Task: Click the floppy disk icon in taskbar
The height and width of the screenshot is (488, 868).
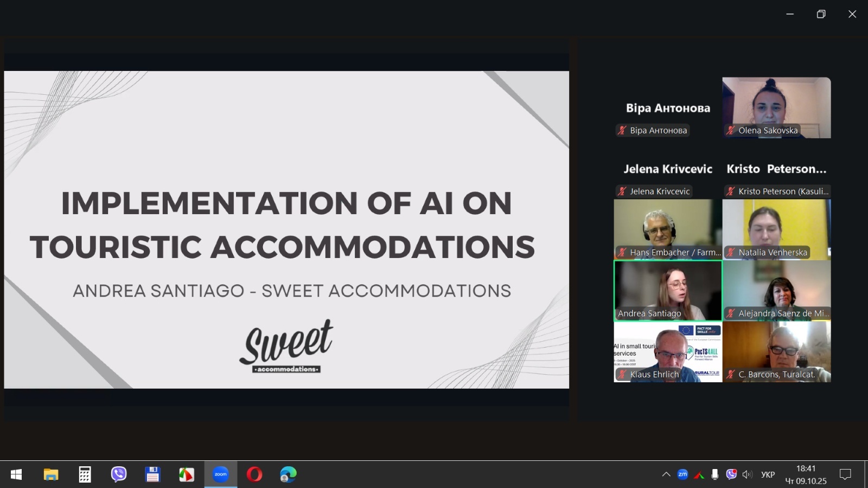Action: click(152, 474)
